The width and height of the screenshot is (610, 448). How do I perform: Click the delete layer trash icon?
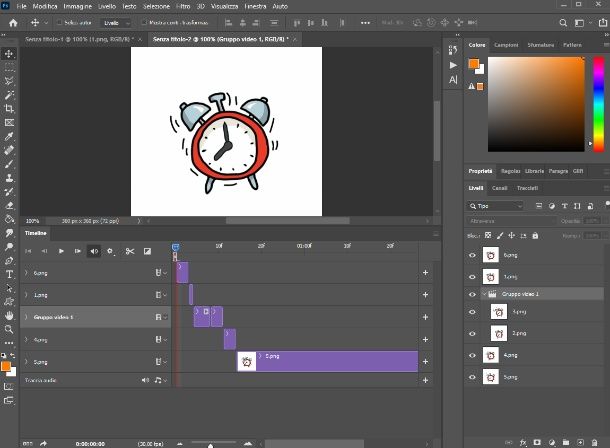594,443
